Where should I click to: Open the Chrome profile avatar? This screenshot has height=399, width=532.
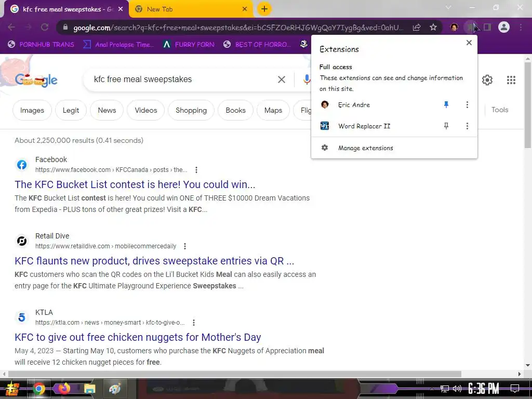[504, 27]
